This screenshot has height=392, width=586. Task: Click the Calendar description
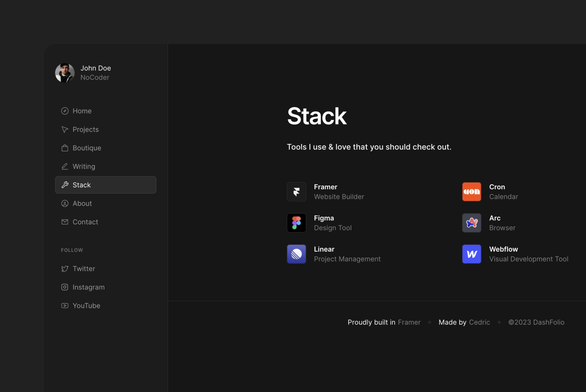coord(504,197)
